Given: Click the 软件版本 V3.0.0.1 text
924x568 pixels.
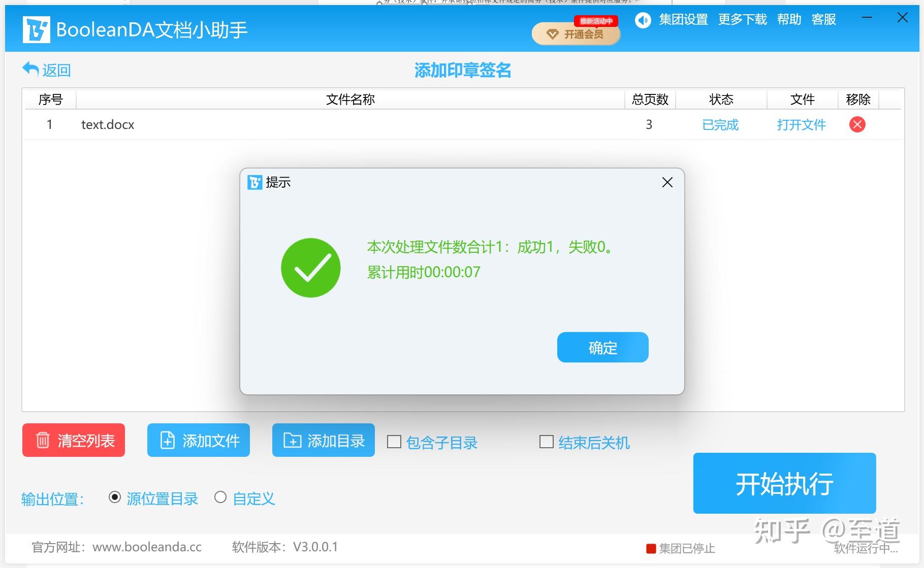Looking at the screenshot, I should (284, 547).
